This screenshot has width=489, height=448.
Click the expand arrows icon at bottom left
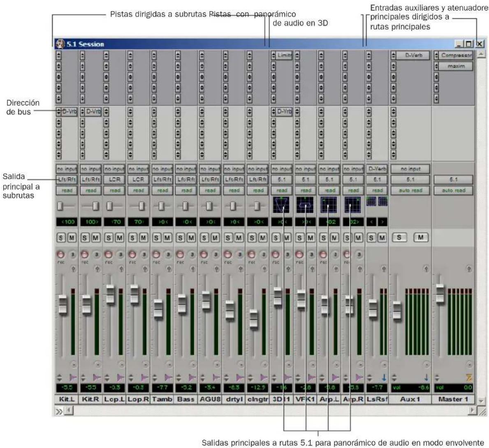(59, 411)
